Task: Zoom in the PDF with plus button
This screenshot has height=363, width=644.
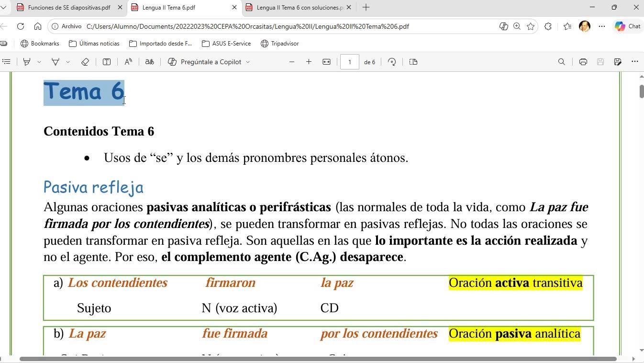Action: coord(309,62)
